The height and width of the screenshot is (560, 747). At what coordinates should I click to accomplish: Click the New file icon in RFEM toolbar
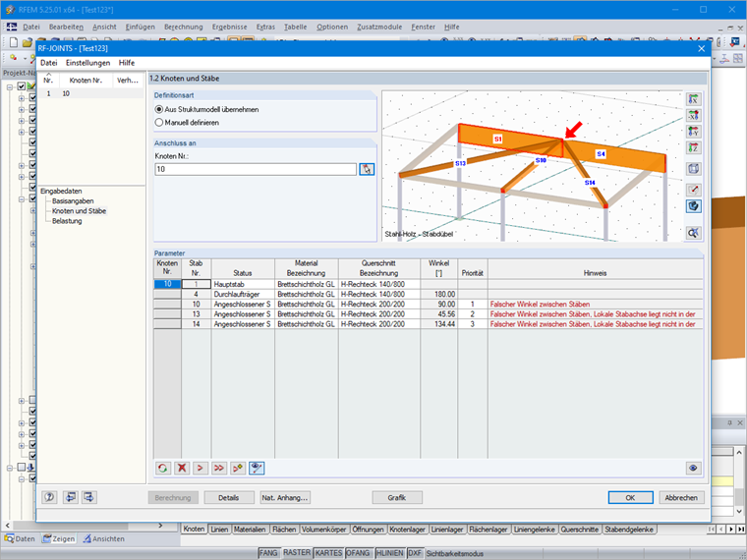point(14,42)
